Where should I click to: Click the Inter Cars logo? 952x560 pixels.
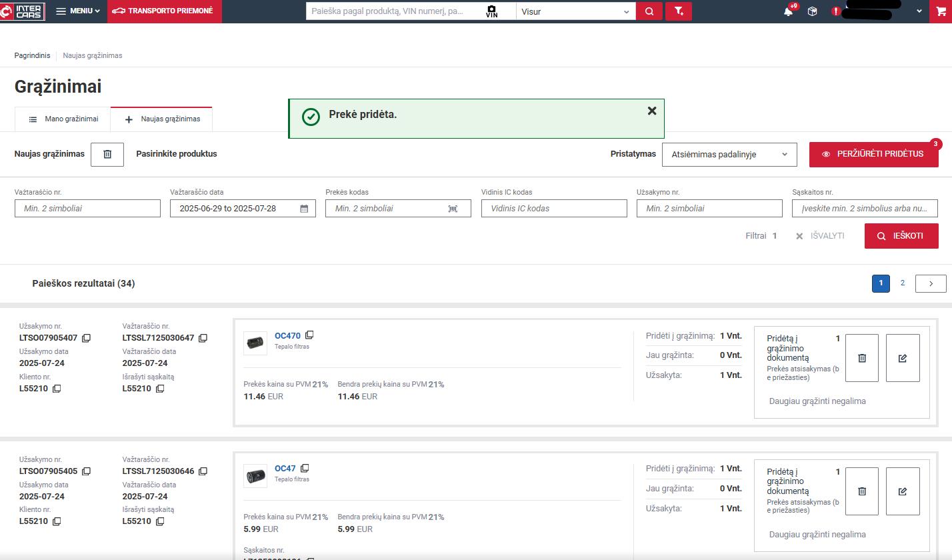coord(22,11)
